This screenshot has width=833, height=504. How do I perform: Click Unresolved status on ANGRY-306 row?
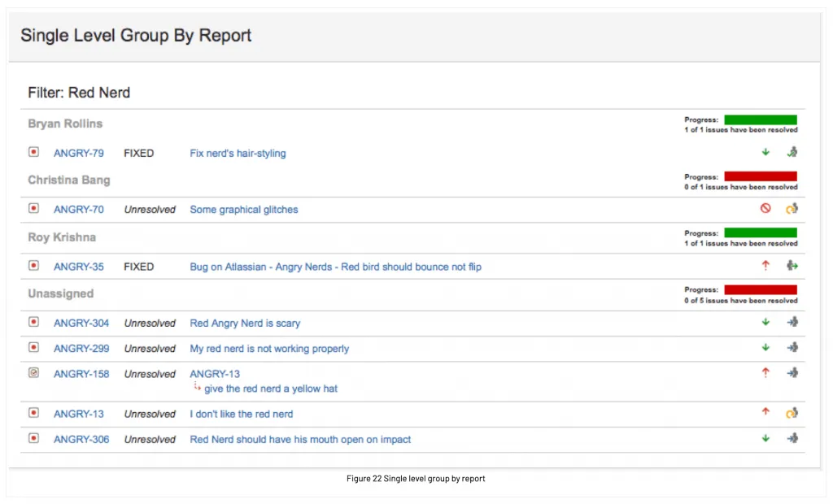pyautogui.click(x=150, y=439)
